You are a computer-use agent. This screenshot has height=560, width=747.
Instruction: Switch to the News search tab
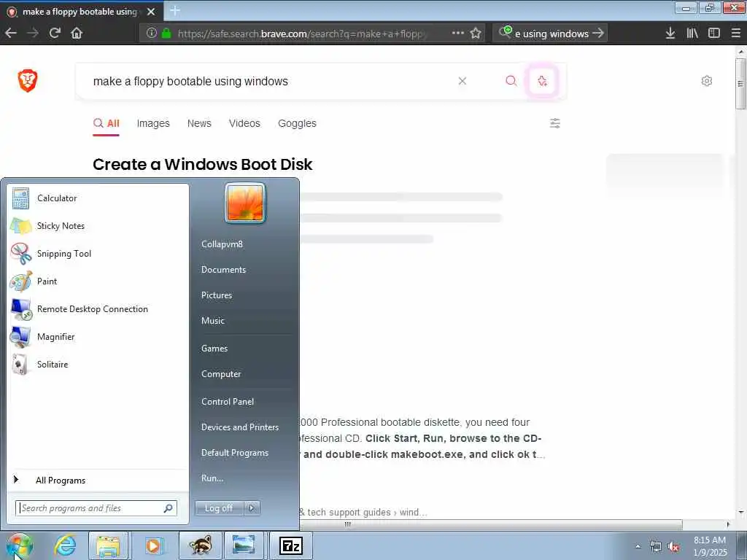(199, 123)
